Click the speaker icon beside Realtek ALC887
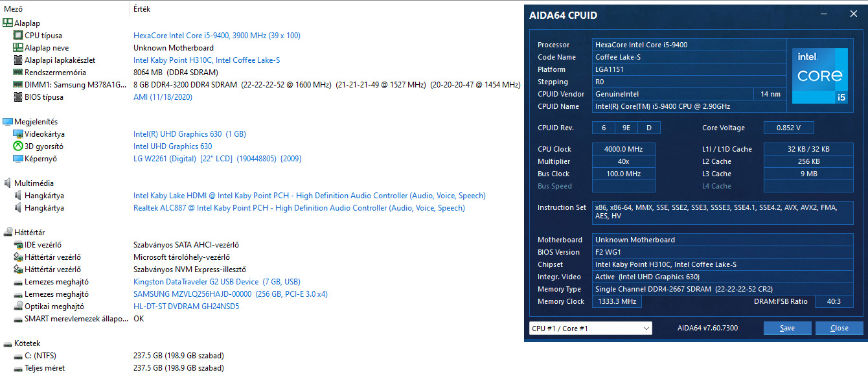 [x=18, y=208]
